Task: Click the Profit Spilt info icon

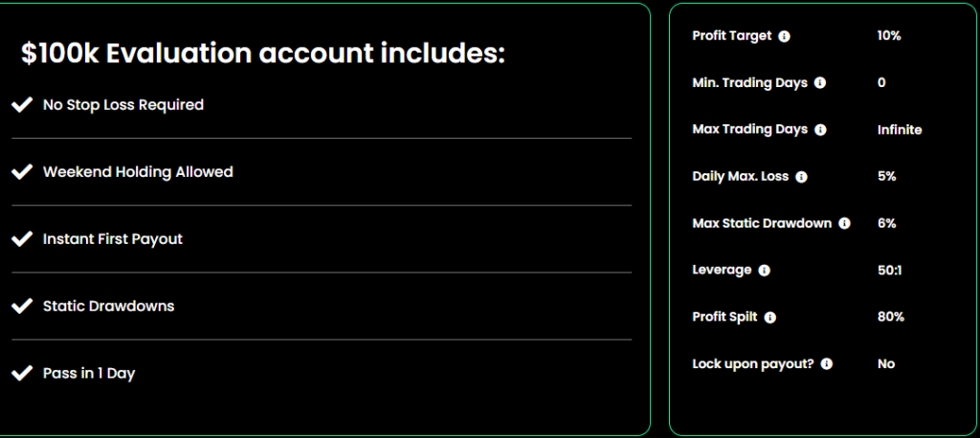Action: pos(770,318)
